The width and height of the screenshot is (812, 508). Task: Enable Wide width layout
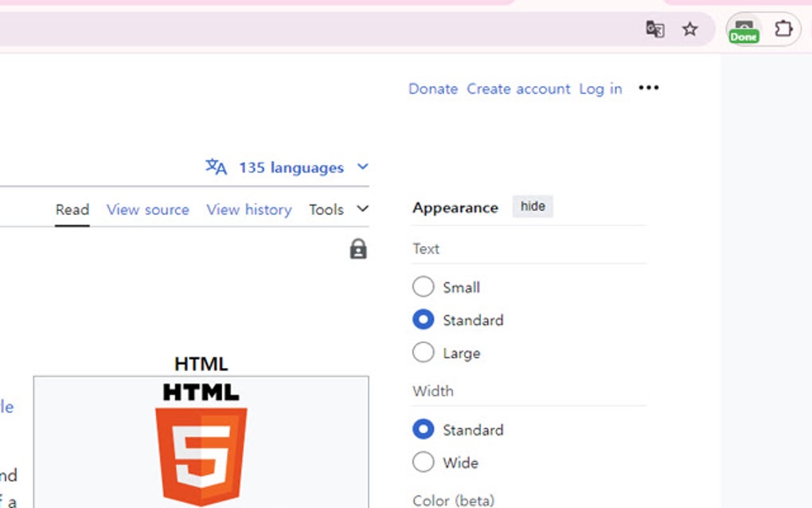[x=423, y=462]
